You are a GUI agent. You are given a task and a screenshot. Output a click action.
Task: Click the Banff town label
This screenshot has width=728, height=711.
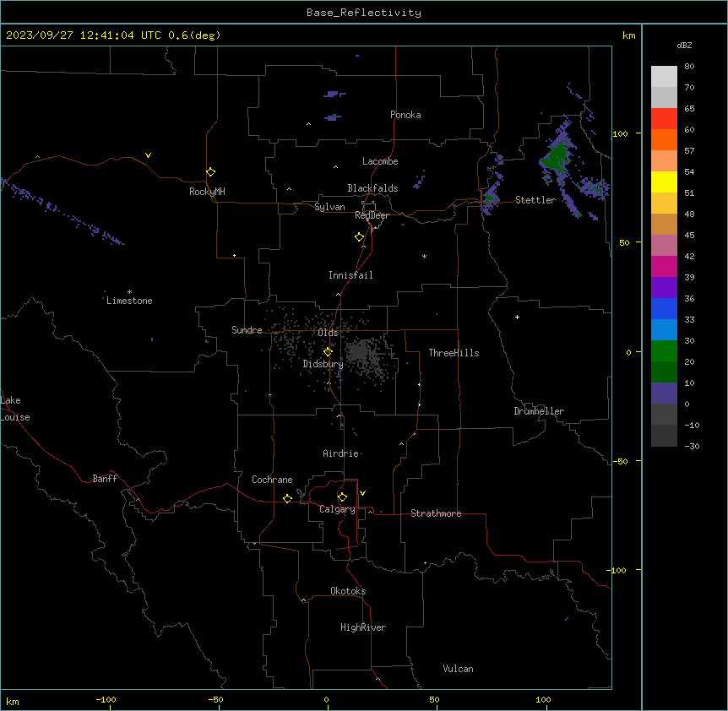coord(105,479)
